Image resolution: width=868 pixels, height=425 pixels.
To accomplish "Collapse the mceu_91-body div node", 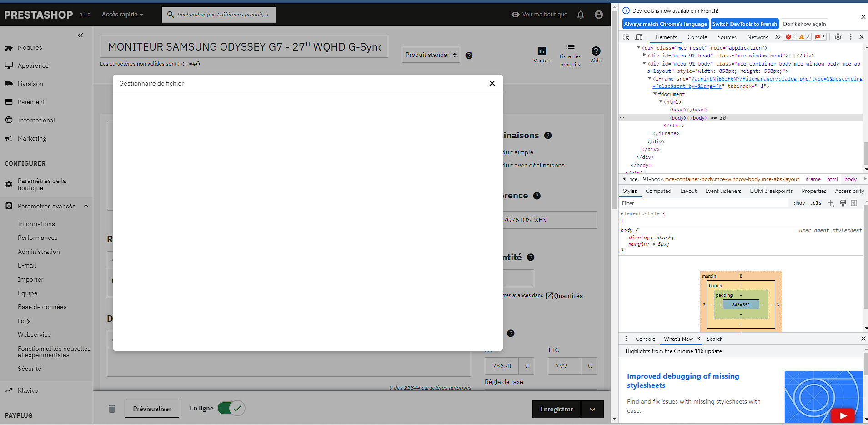I will coord(644,64).
